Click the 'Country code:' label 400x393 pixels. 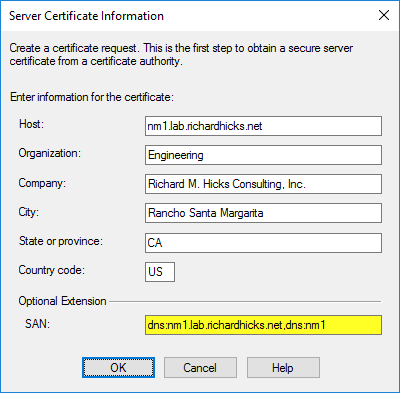pos(52,270)
